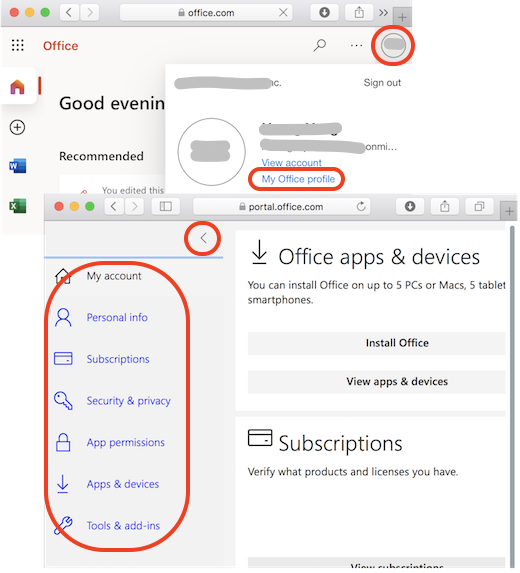Click the Office apps & devices heading
The width and height of the screenshot is (520, 573).
pos(379,257)
